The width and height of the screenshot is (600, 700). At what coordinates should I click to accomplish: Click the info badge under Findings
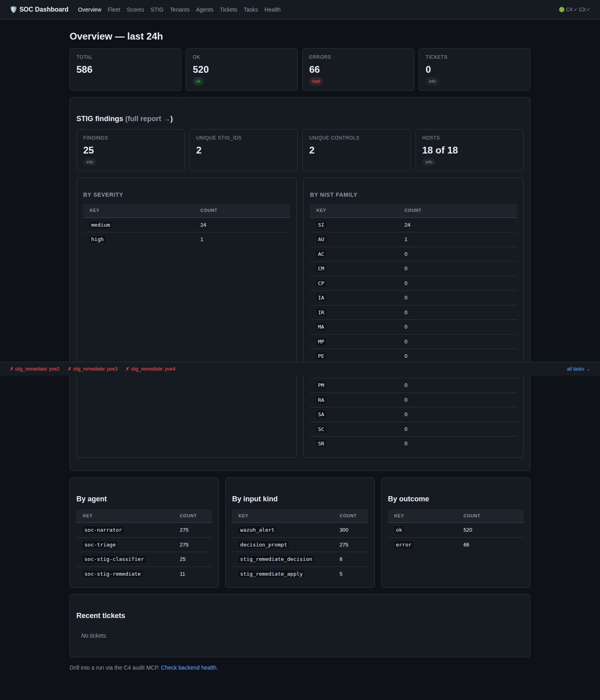pyautogui.click(x=90, y=162)
